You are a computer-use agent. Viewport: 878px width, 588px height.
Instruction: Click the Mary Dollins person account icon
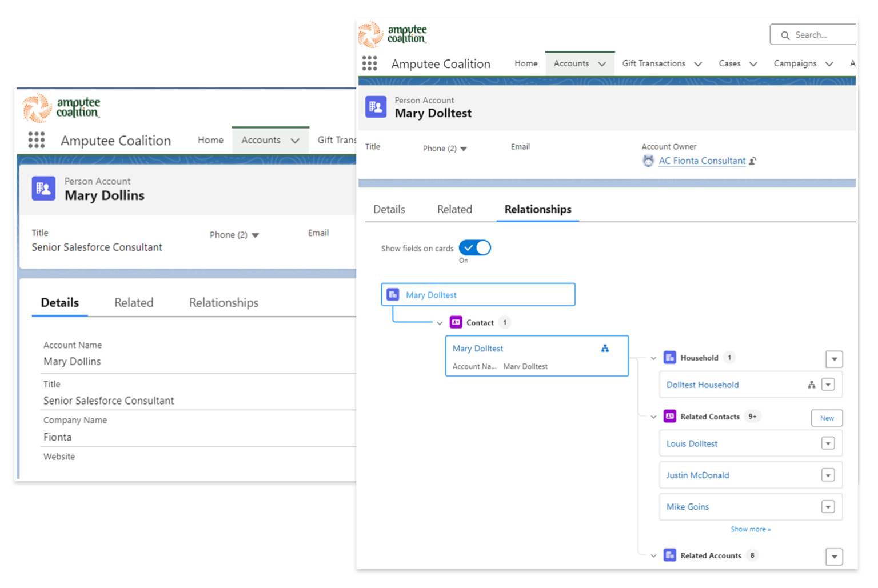coord(43,189)
